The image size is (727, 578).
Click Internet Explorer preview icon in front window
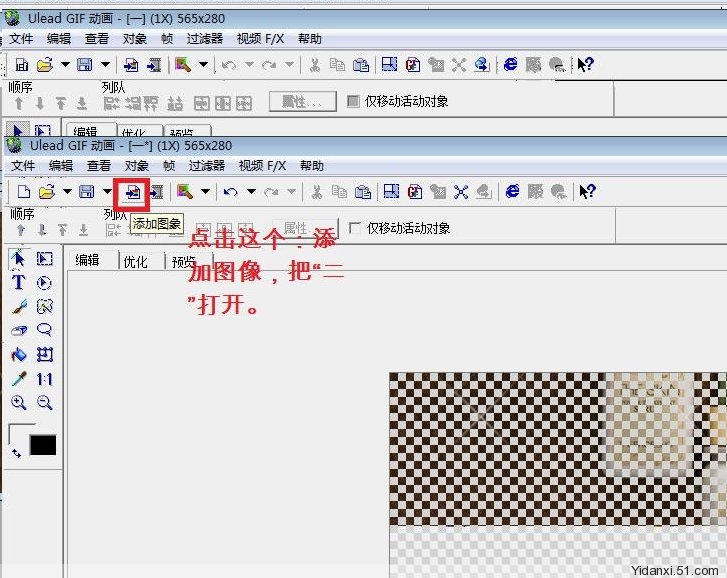point(512,191)
